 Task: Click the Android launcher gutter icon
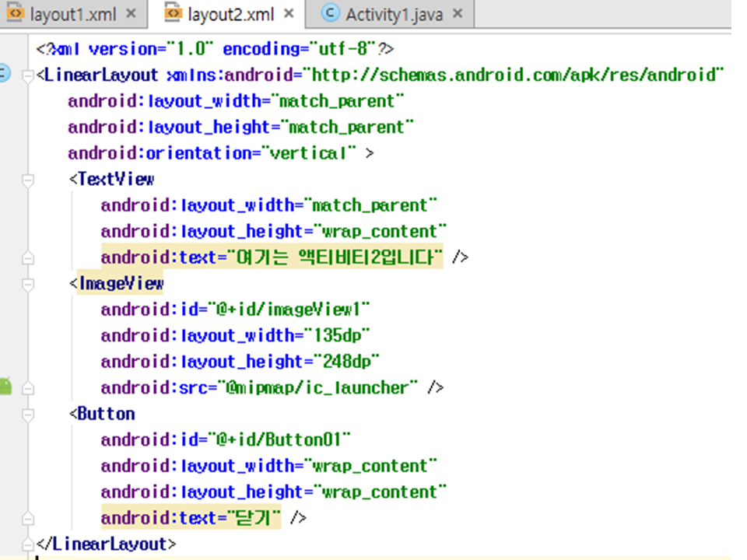pos(5,386)
